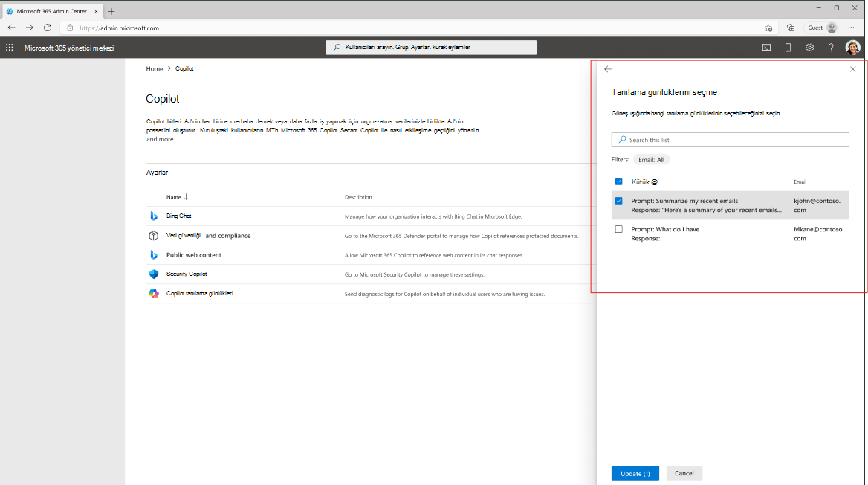Click the Copilot tanılama günlükleri icon

tap(154, 294)
